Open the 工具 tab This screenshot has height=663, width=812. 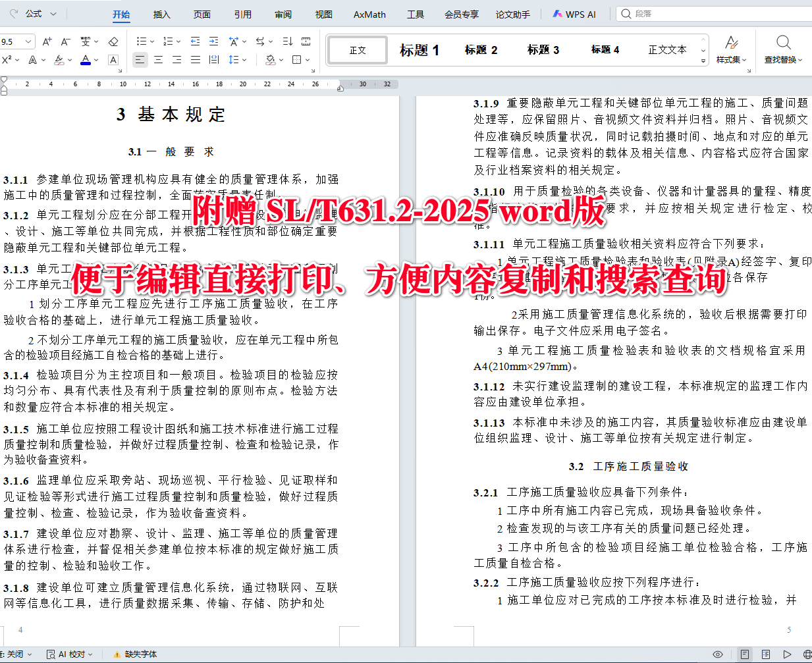416,14
